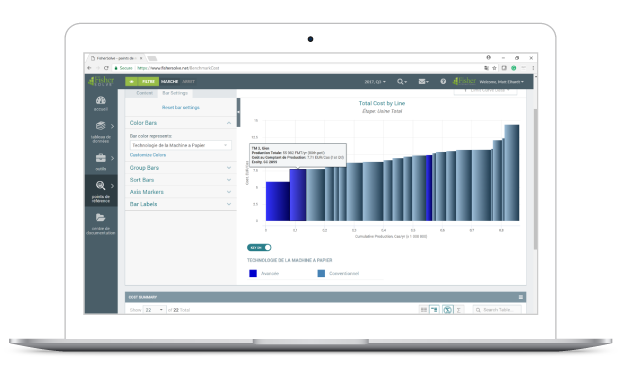Viewport: 622px width, 392px height.
Task: Open the Bar color represents dropdown
Action: [x=180, y=145]
